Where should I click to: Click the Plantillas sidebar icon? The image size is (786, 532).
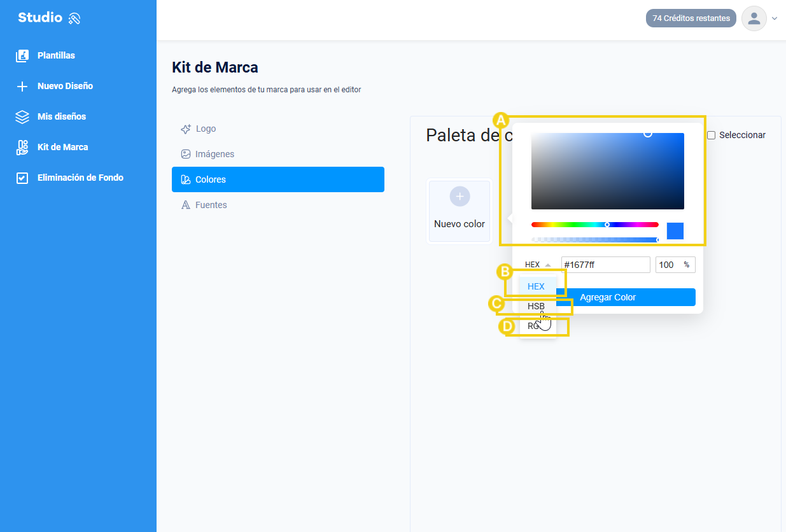(x=22, y=55)
